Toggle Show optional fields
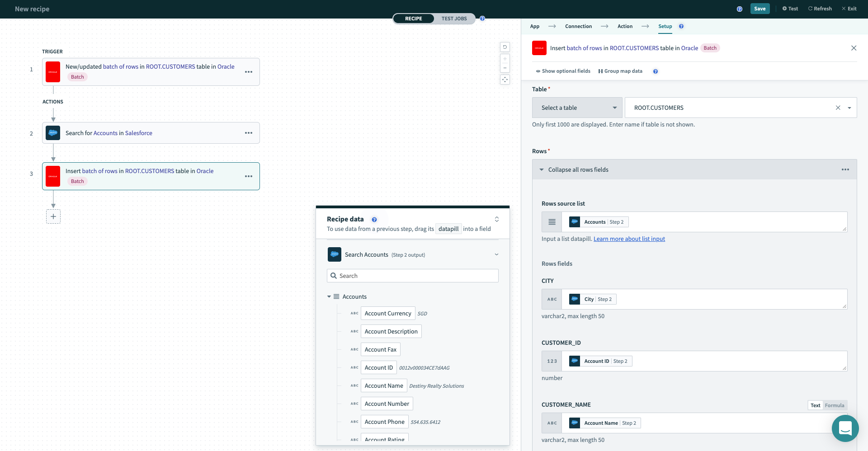Image resolution: width=868 pixels, height=451 pixels. click(x=563, y=71)
